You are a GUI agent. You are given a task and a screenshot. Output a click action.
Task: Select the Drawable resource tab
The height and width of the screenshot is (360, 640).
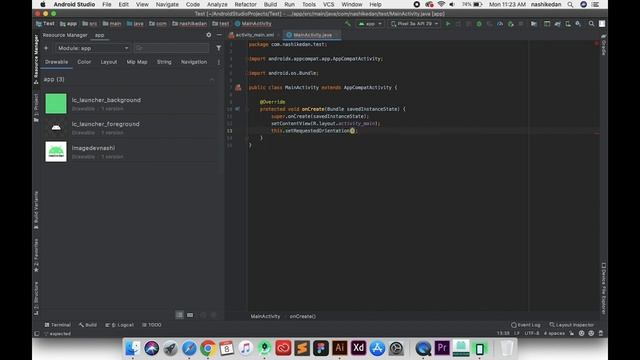[56, 62]
